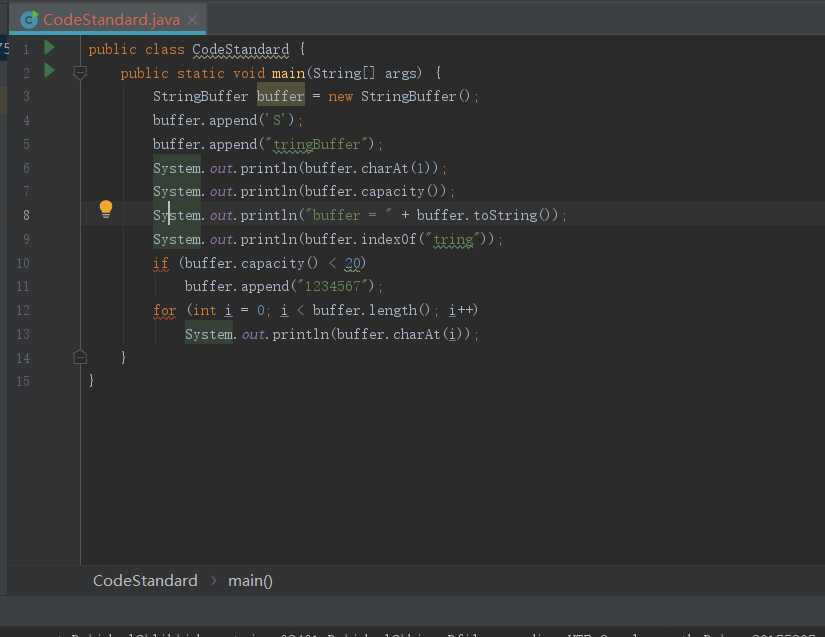
Task: Click indexOf call on line 9
Action: (389, 239)
